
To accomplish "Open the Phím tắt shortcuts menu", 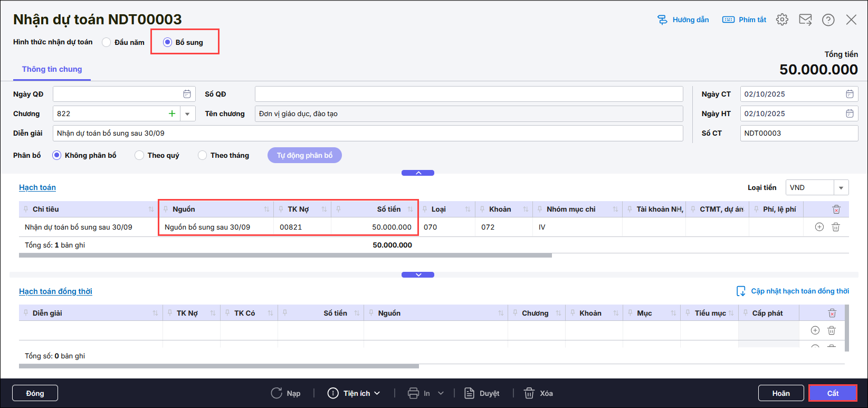I will [744, 20].
